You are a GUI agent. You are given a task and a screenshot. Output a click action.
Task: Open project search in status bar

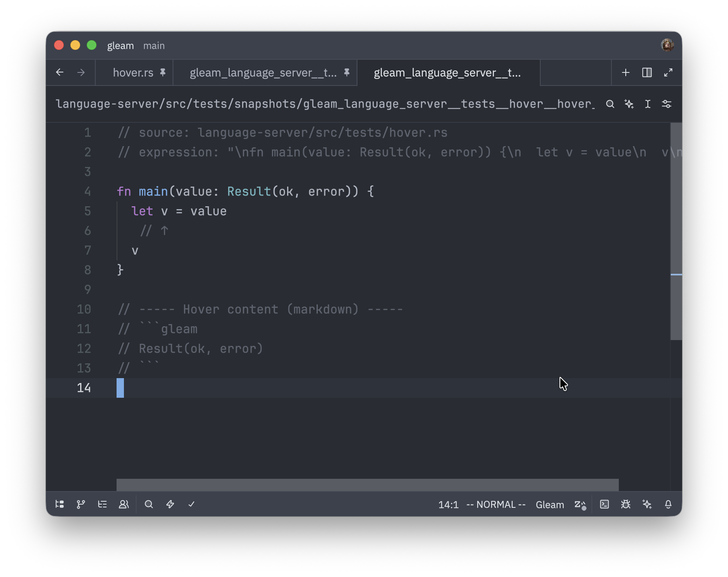point(149,504)
